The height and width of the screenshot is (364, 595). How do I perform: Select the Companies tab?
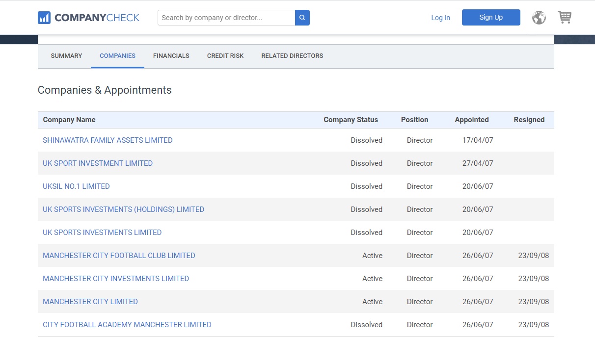tap(117, 56)
